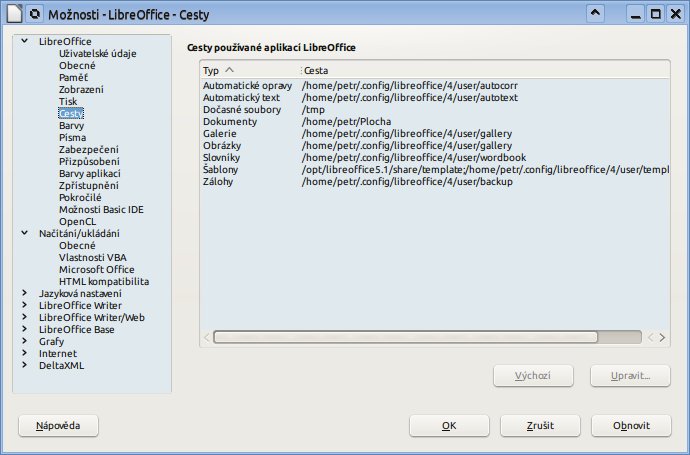Select Přizpůsobení in the tree
Screen dimensions: 690x455
coord(89,161)
